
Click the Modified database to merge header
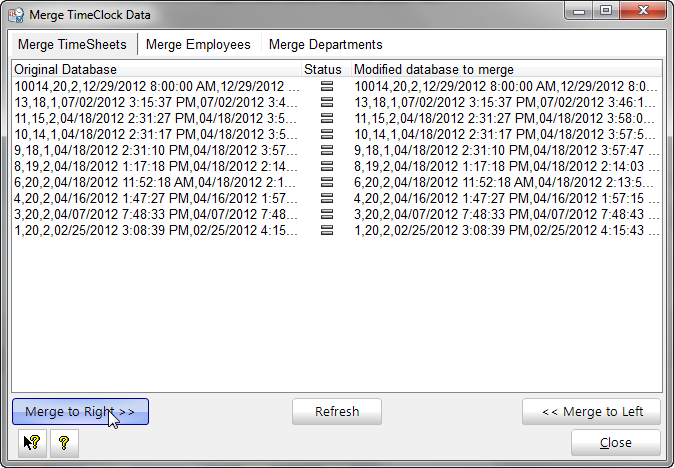(434, 70)
